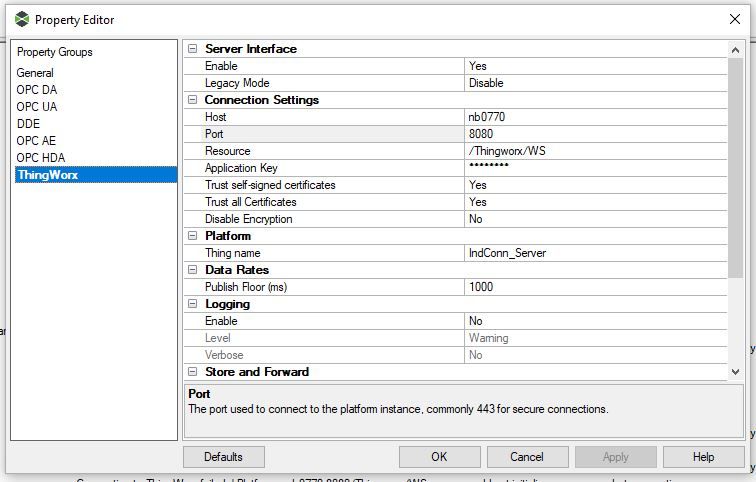Click the property grid vertical scrollbar thumb
Viewport: 756px width, 482px height.
[x=735, y=168]
